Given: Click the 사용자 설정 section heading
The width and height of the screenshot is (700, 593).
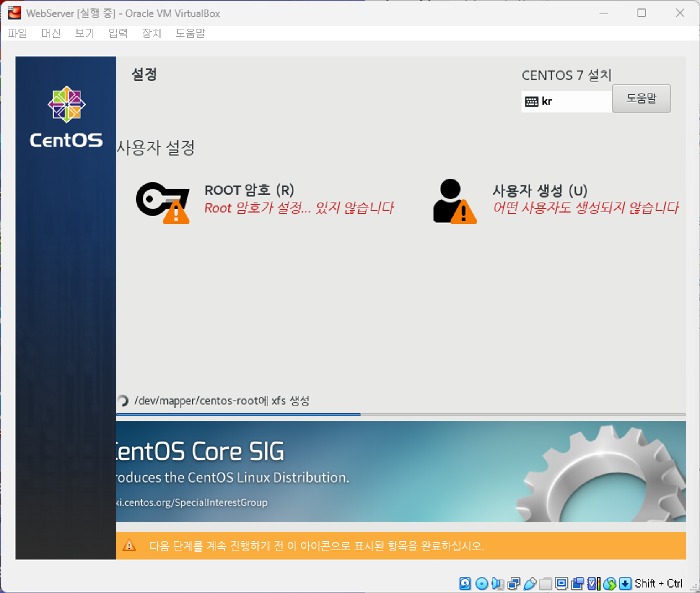Looking at the screenshot, I should point(156,148).
